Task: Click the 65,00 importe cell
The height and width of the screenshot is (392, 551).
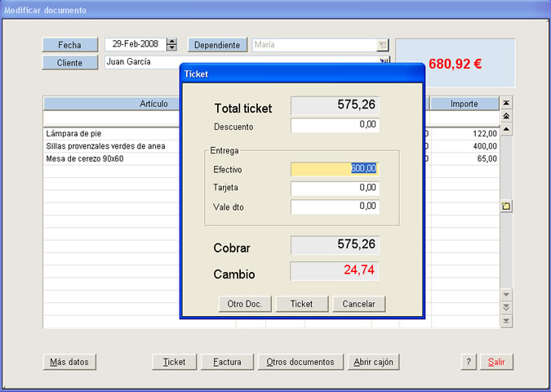Action: coord(465,159)
